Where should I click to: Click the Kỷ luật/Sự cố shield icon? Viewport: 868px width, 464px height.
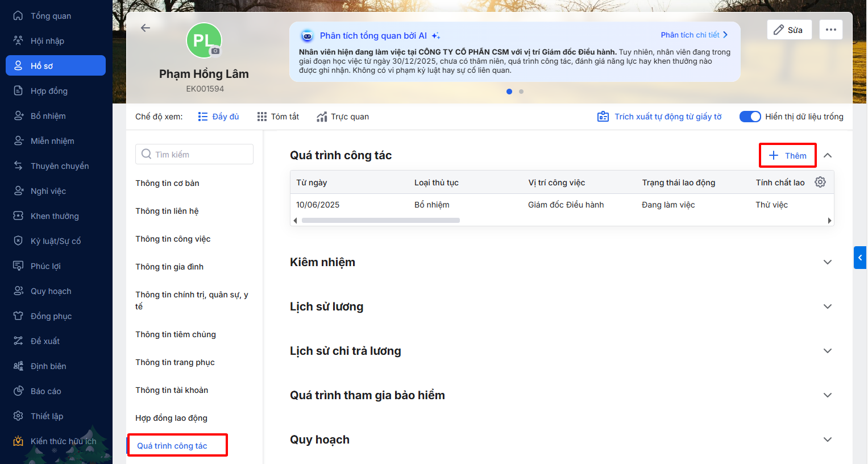tap(18, 241)
